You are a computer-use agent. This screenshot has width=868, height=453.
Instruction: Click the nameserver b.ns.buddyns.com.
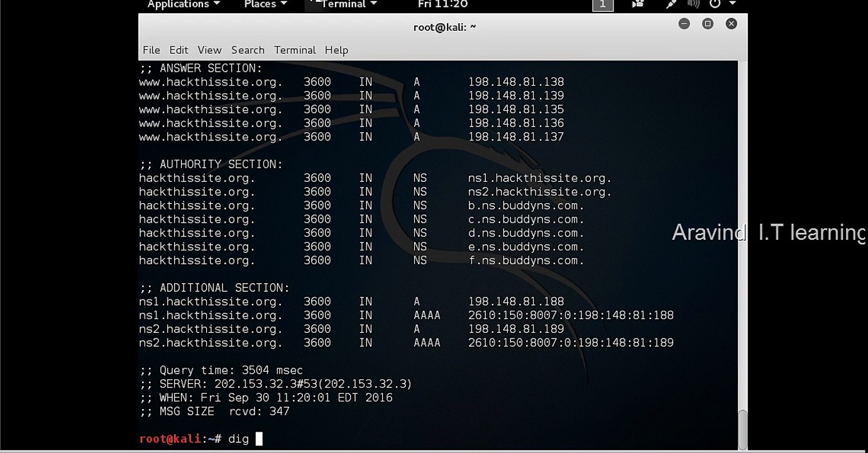pos(526,206)
